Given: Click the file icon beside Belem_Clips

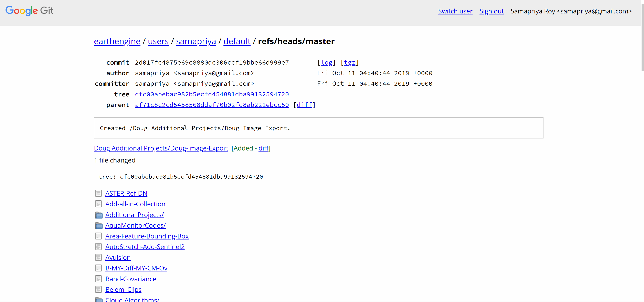Looking at the screenshot, I should pyautogui.click(x=98, y=290).
